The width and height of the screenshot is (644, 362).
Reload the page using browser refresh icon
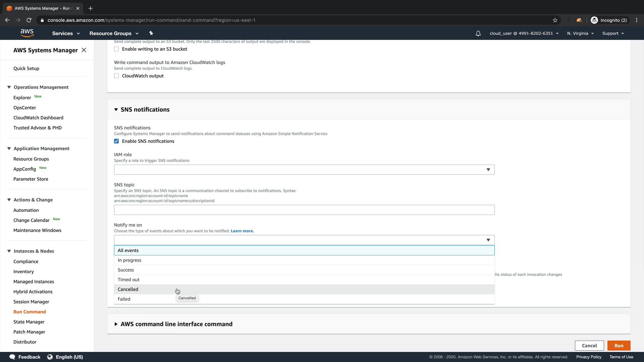coord(29,20)
